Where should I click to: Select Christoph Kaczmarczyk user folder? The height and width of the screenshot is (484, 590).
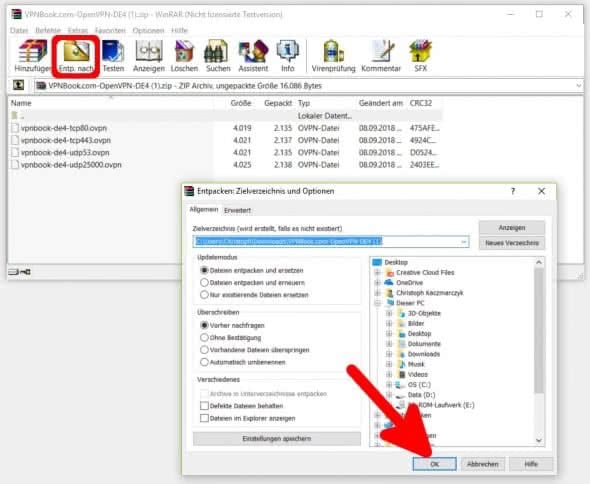430,293
